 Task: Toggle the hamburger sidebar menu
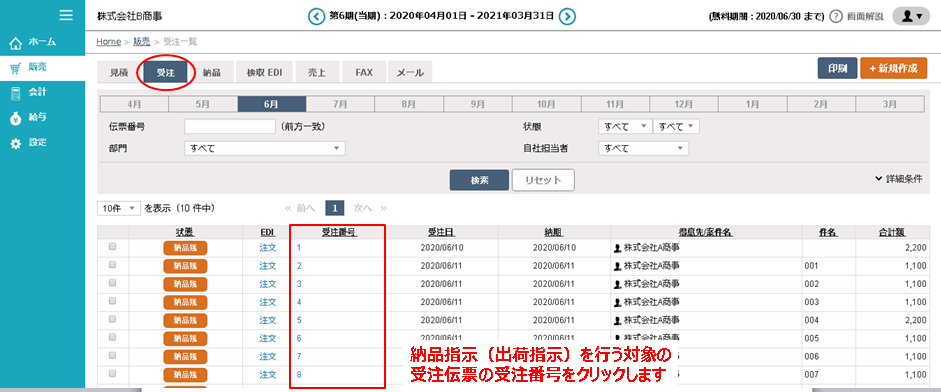[67, 15]
